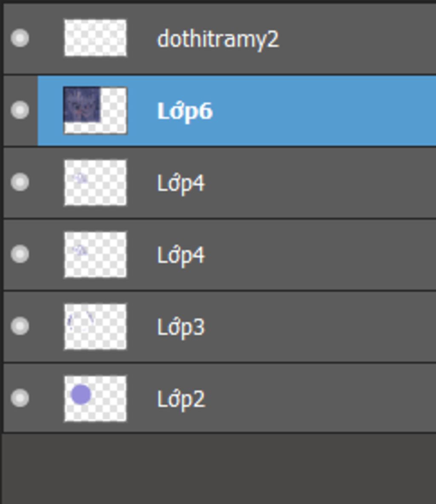Select the Lớp4 layer name above Lớp3

point(181,255)
